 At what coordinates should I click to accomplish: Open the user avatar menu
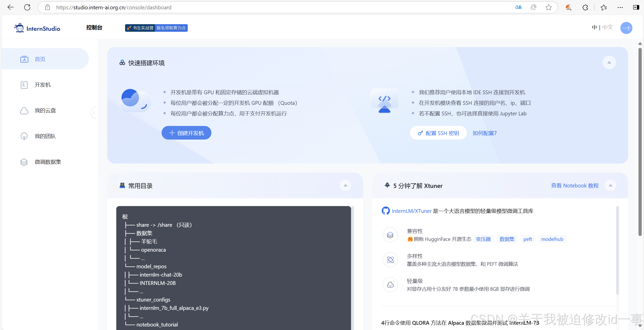tap(626, 28)
